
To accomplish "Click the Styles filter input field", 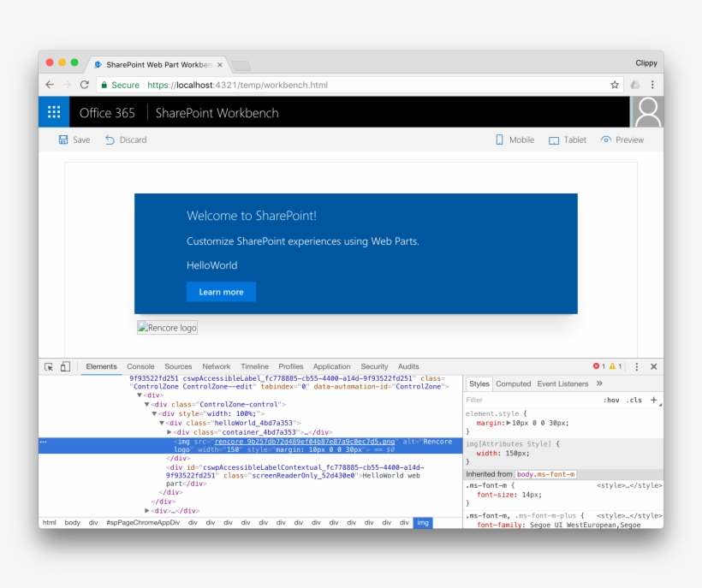I will [x=532, y=400].
